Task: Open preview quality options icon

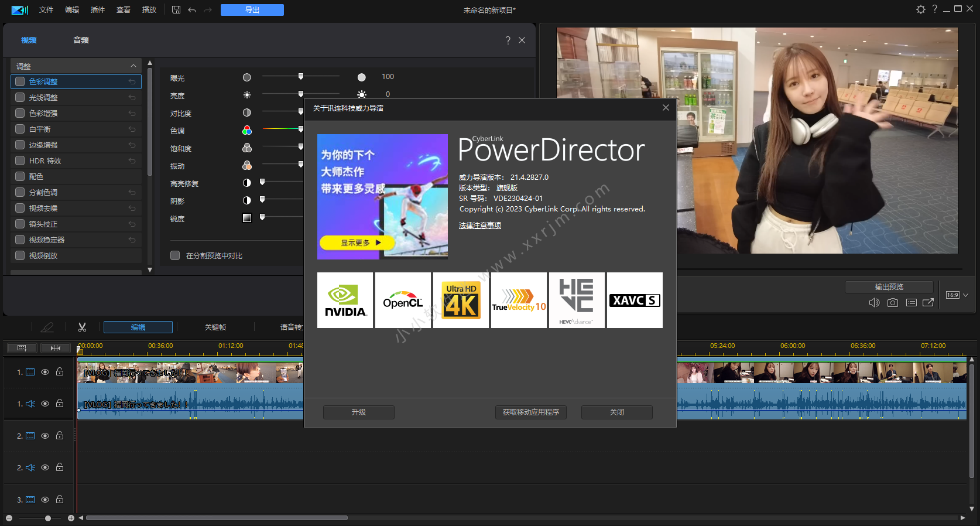Action: [912, 303]
